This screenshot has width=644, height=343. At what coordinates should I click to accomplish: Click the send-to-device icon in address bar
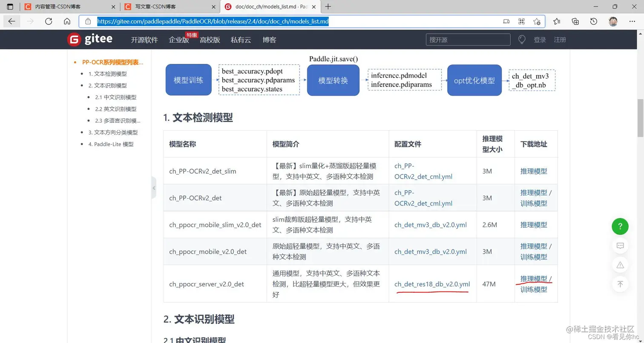pos(506,21)
